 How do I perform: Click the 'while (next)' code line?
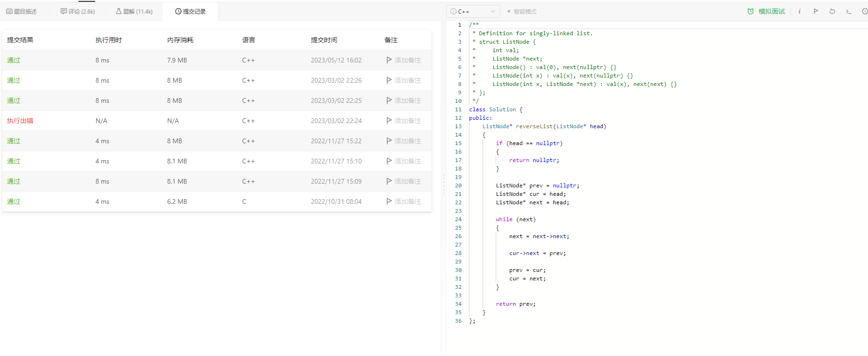(x=515, y=219)
